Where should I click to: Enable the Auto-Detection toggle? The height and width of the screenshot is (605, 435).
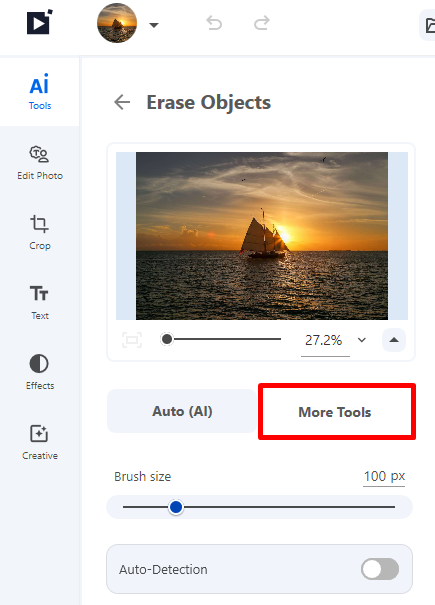coord(380,569)
